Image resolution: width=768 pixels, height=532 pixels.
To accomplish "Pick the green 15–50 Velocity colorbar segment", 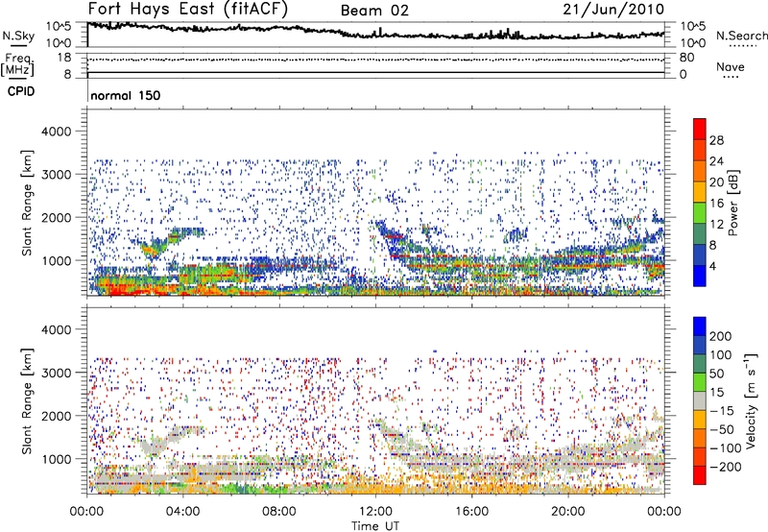I will (700, 382).
